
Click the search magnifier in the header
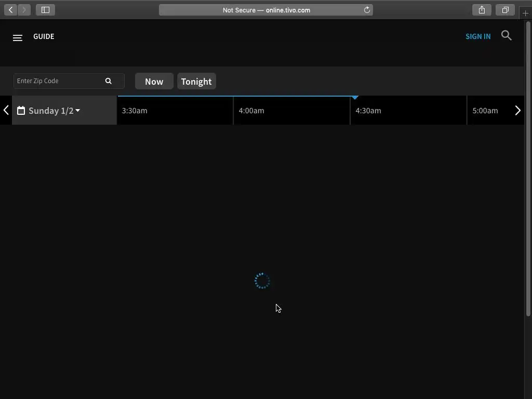click(506, 35)
